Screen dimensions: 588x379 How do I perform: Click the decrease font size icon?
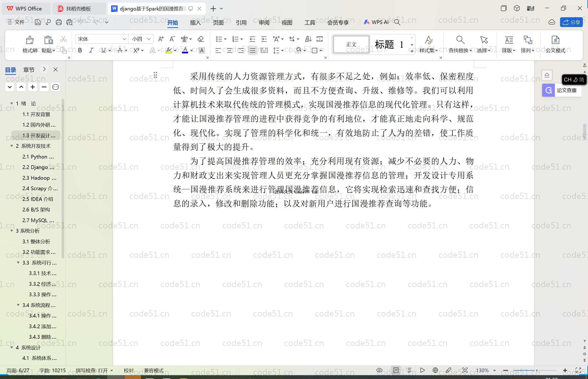click(x=172, y=39)
